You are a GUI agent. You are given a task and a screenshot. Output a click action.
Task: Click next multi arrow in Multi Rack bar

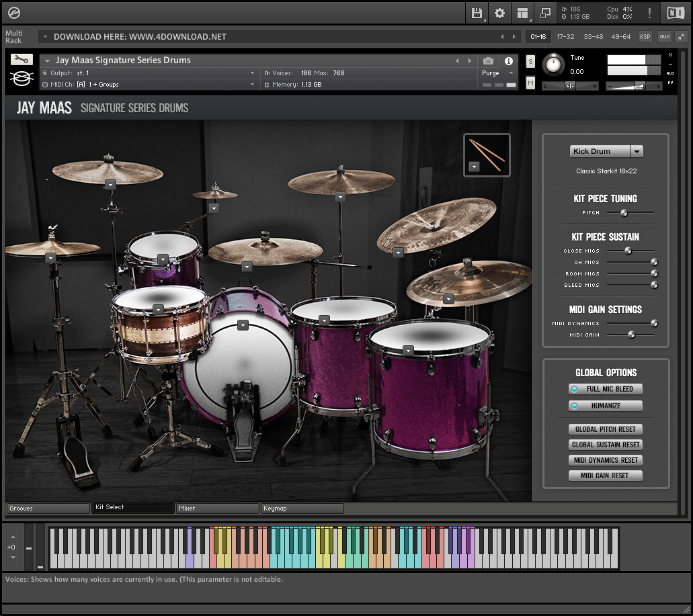point(514,37)
